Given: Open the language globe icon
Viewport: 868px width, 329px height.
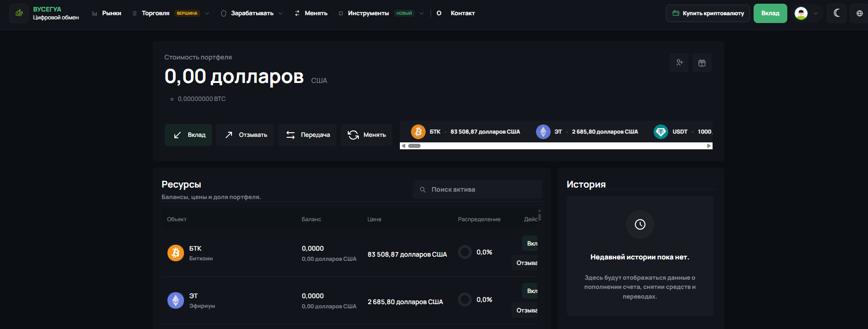Looking at the screenshot, I should (x=859, y=13).
